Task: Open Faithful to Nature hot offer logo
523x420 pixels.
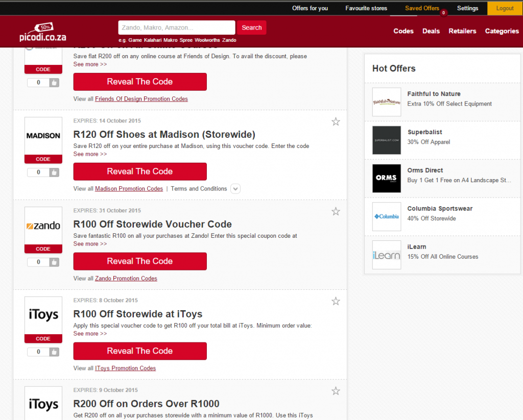Action: point(387,102)
